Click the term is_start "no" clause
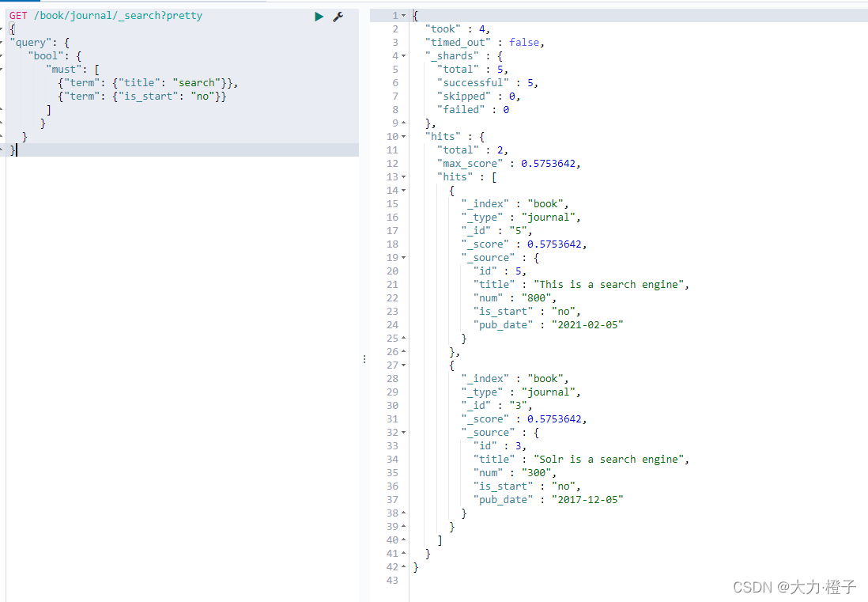 (142, 97)
